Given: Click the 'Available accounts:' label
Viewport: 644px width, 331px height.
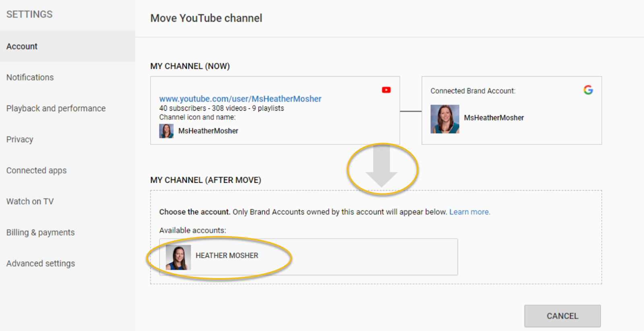Looking at the screenshot, I should [x=192, y=230].
